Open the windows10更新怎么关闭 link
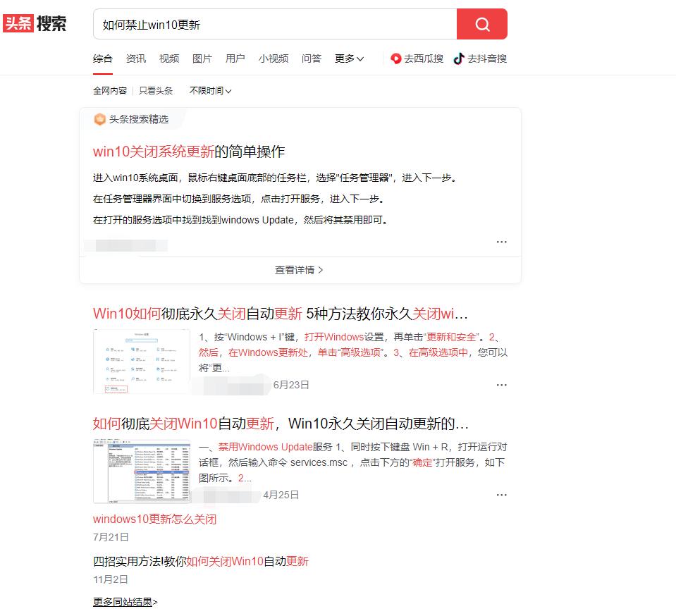The width and height of the screenshot is (676, 616). coord(154,519)
